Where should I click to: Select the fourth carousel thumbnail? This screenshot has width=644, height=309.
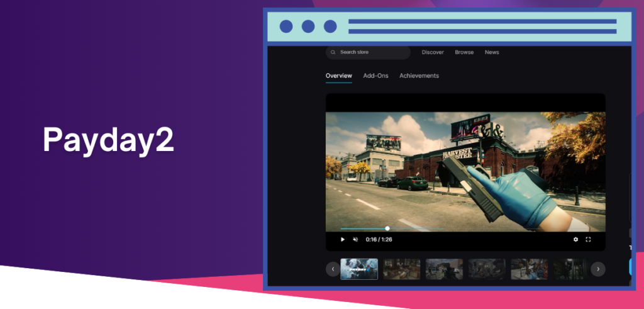coord(487,269)
